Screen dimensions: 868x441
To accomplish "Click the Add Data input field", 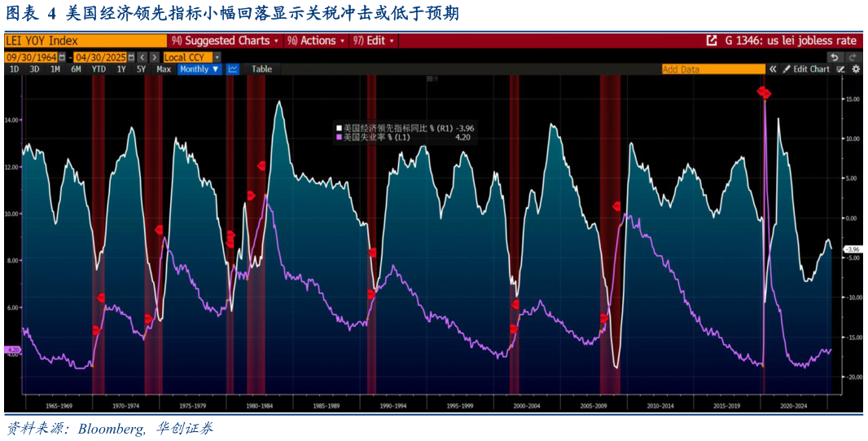I will (x=712, y=69).
